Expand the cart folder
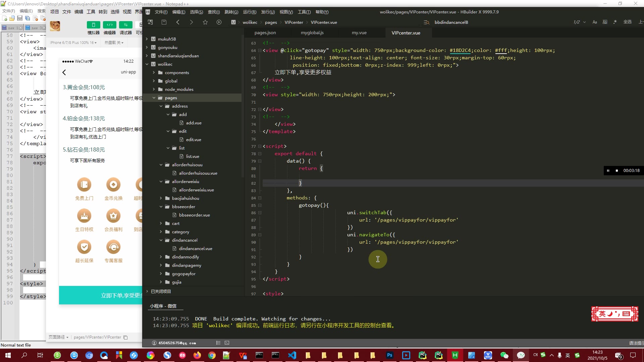The image size is (644, 362). (161, 223)
